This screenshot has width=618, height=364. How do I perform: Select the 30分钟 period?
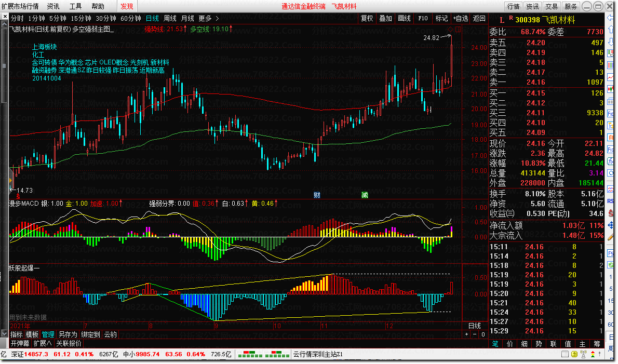105,18
